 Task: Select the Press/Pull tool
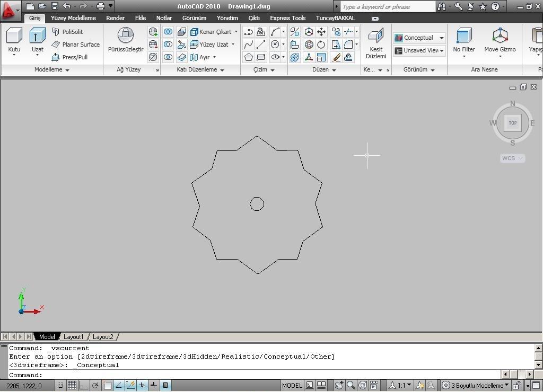[69, 57]
